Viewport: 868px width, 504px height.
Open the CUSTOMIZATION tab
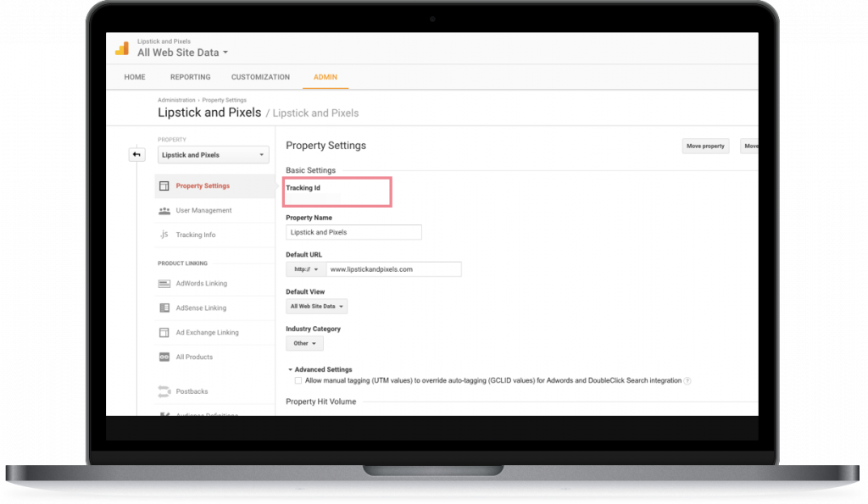tap(260, 77)
